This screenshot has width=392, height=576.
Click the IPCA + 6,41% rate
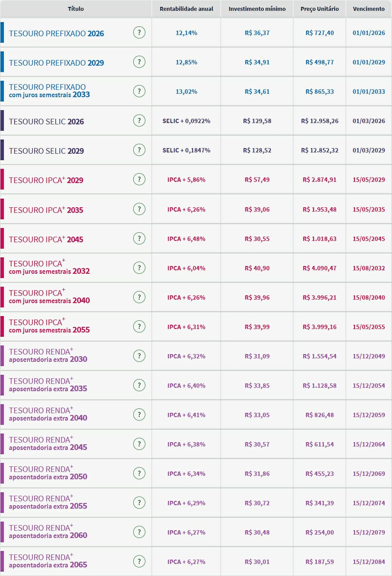coord(186,415)
